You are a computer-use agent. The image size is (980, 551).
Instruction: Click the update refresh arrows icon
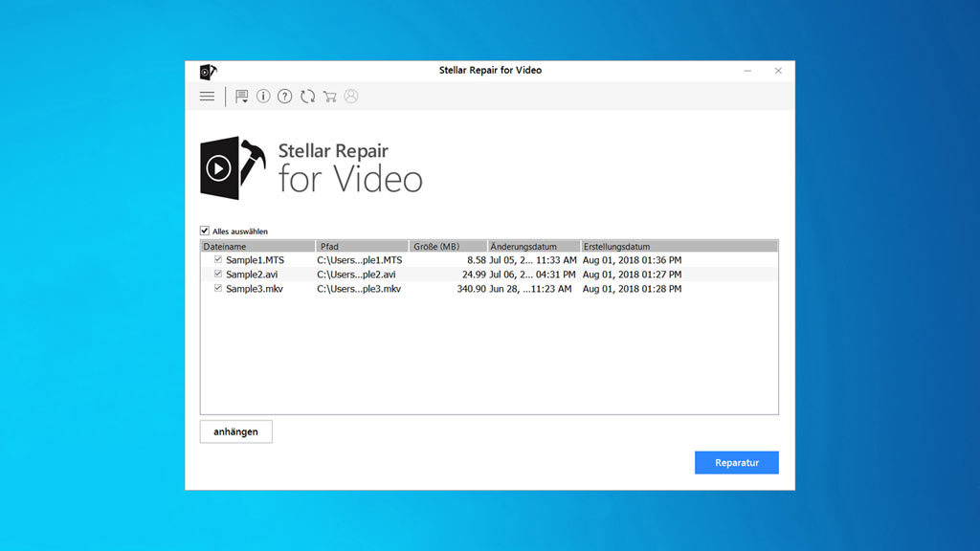(307, 97)
